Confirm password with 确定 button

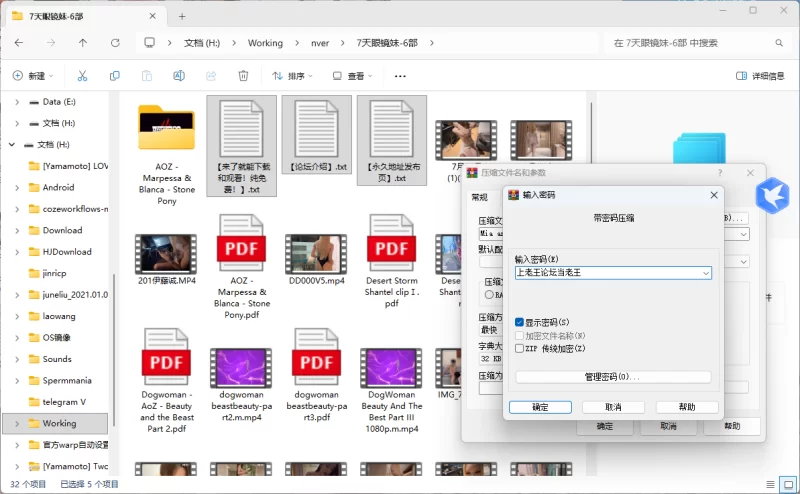pos(540,407)
